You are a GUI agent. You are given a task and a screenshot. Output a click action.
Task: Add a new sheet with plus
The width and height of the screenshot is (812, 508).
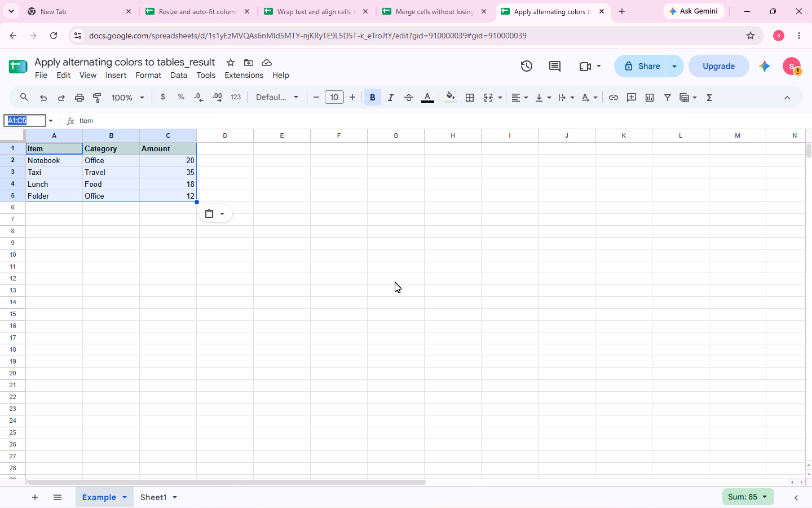tap(35, 497)
